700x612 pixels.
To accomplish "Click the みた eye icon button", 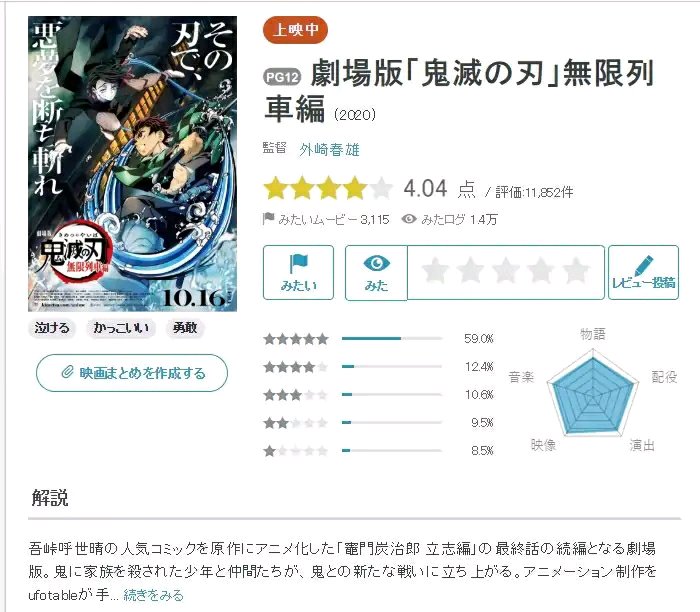I will point(376,272).
